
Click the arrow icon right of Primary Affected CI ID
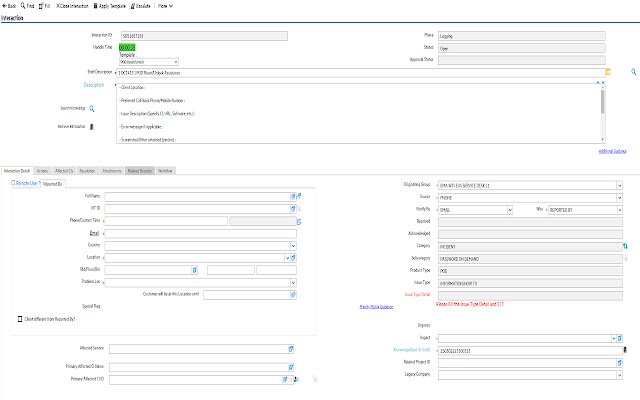click(x=296, y=380)
